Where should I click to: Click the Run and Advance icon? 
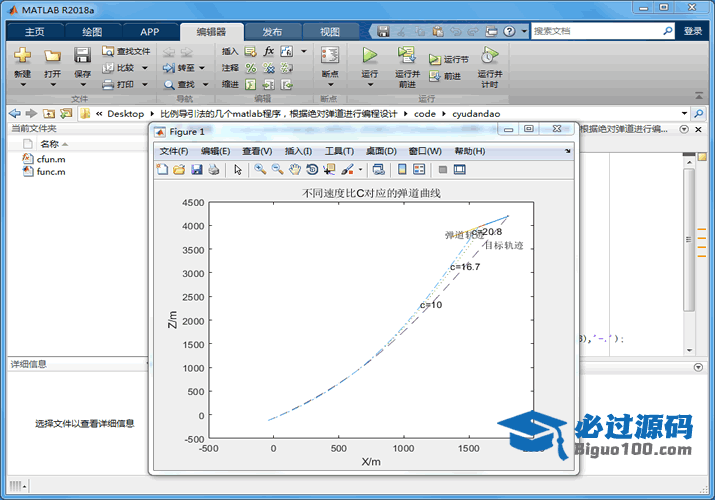click(x=406, y=55)
